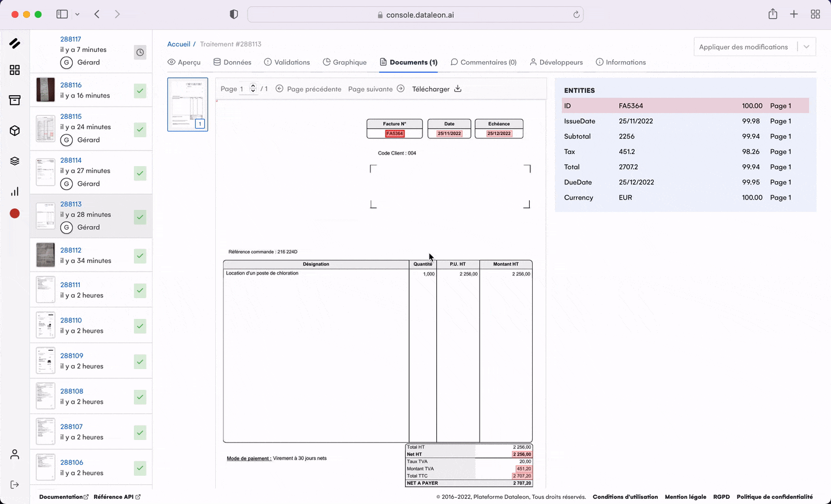
Task: Click the download icon next to Télécharger
Action: 458,89
